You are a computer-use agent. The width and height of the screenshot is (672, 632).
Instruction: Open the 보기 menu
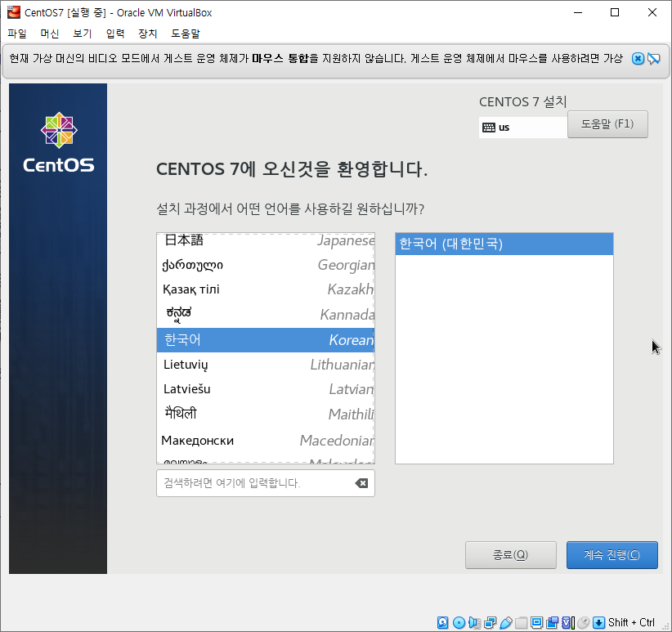coord(83,34)
